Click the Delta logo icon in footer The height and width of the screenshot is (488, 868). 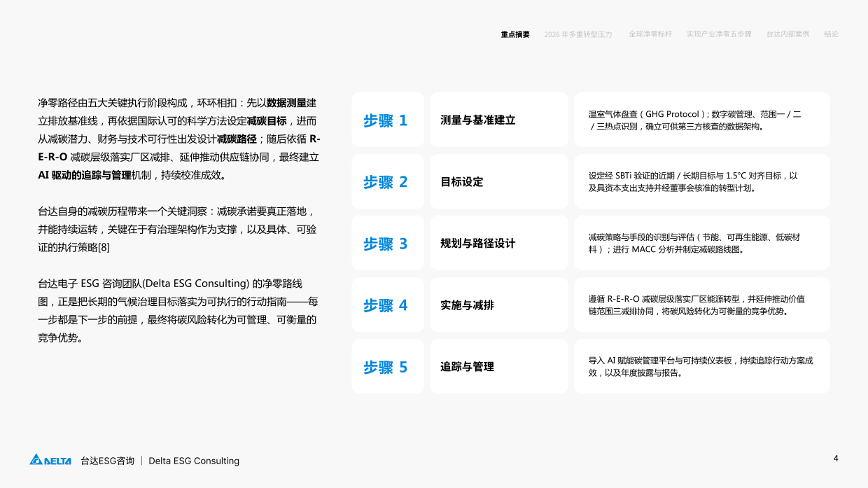coord(50,460)
